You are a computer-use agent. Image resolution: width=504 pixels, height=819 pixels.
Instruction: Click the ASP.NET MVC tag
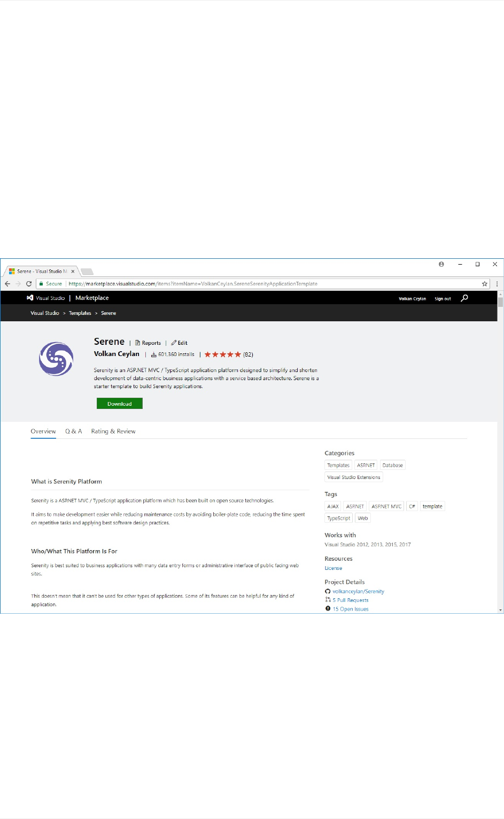386,506
